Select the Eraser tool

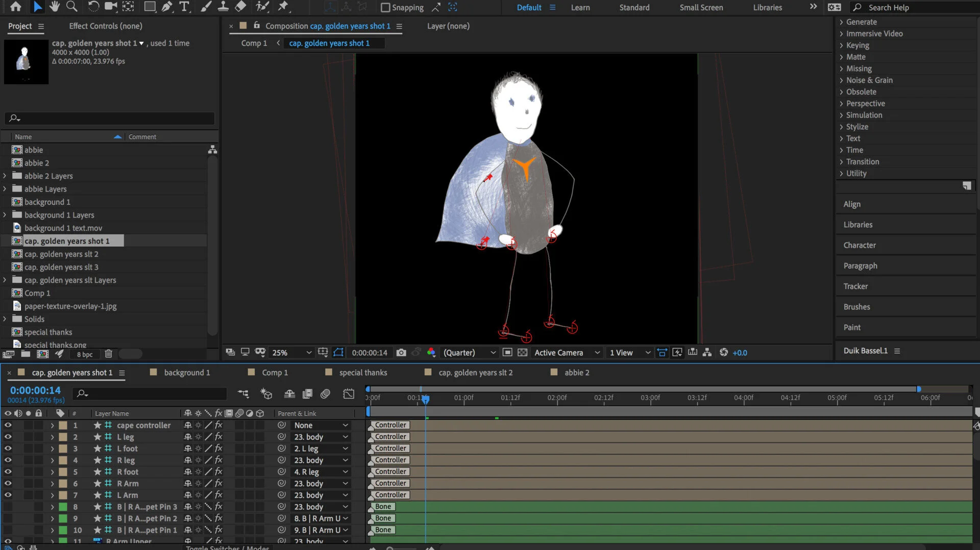click(240, 7)
